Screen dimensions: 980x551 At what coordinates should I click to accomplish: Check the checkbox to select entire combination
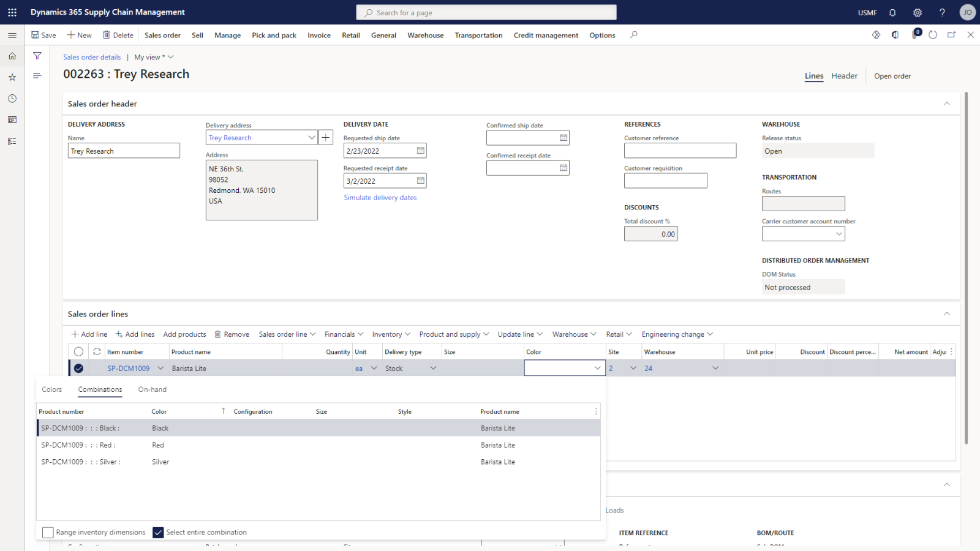tap(158, 532)
